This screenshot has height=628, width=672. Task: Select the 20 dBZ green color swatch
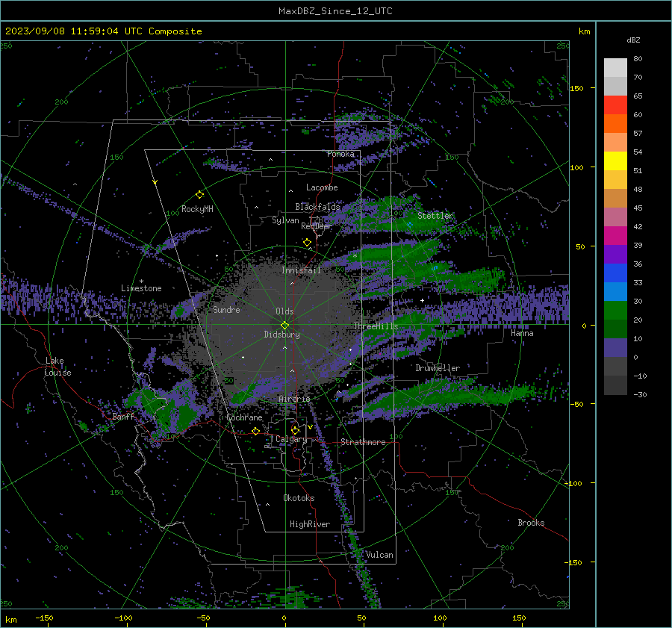click(x=615, y=311)
